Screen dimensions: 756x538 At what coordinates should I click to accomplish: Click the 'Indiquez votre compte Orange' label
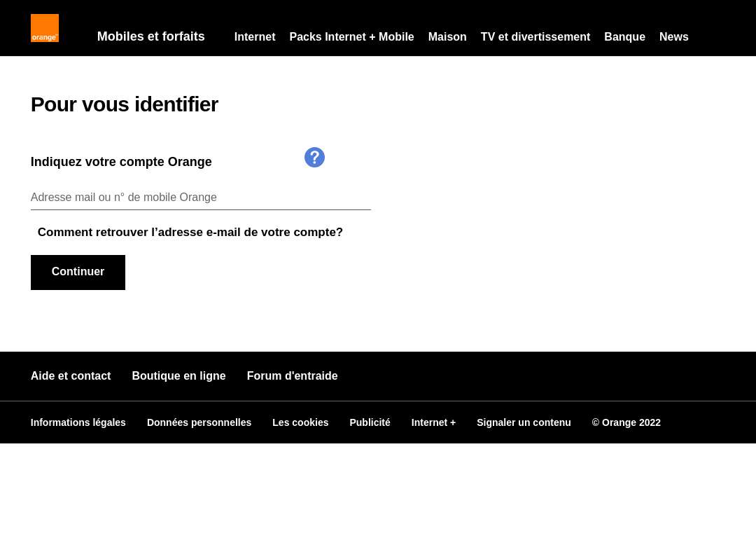121,162
